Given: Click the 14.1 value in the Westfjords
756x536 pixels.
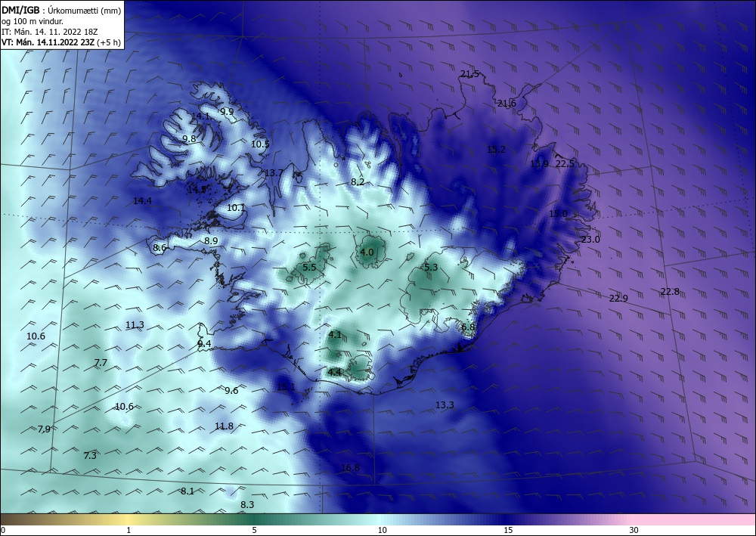Looking at the screenshot, I should point(200,116).
